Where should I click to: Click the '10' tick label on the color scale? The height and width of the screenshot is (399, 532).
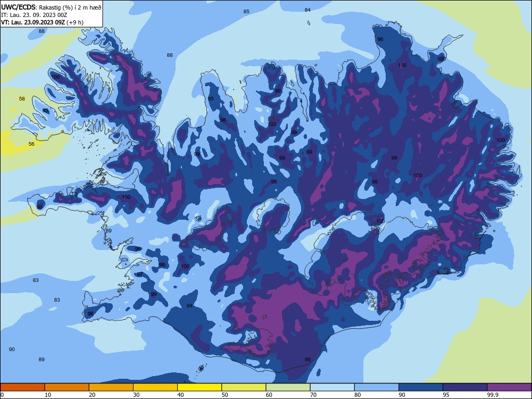(48, 395)
